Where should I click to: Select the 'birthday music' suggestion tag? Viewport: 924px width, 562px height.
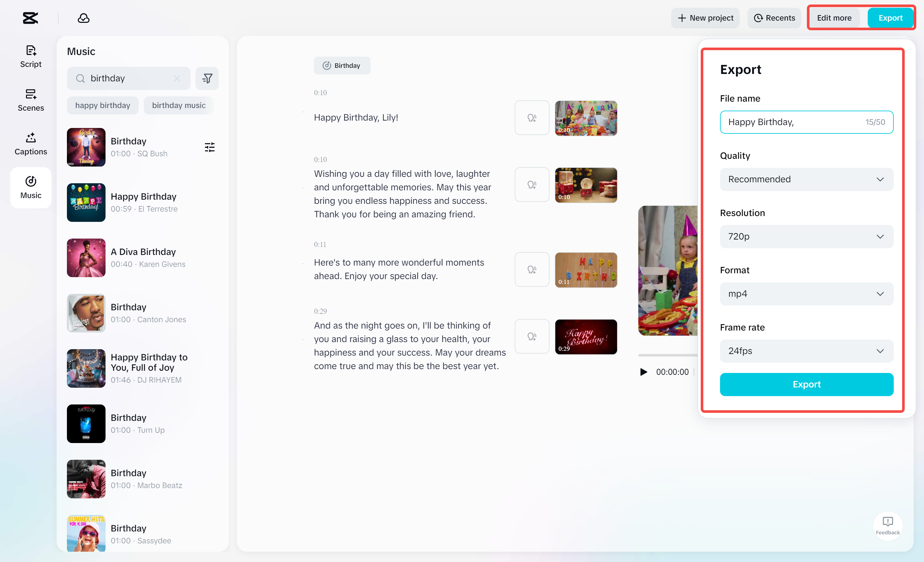click(179, 105)
